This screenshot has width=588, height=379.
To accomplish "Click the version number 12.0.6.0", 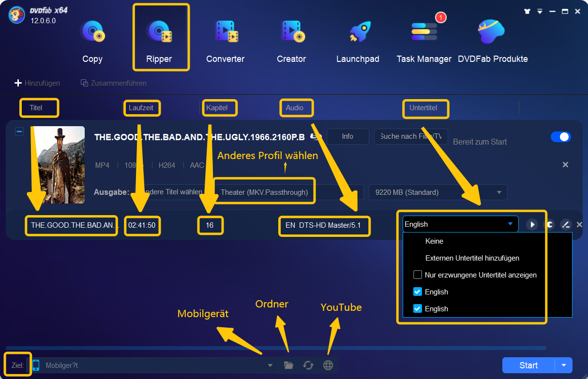I will point(44,21).
